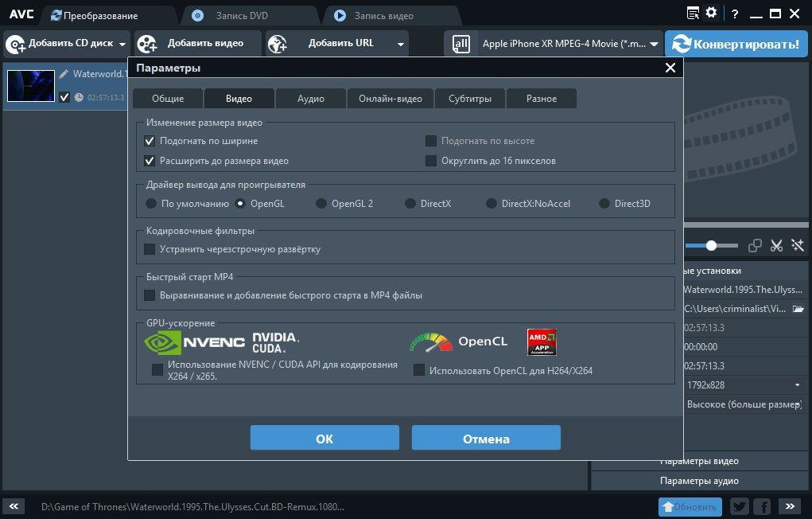
Task: Select the DirectX radio button
Action: pos(410,204)
